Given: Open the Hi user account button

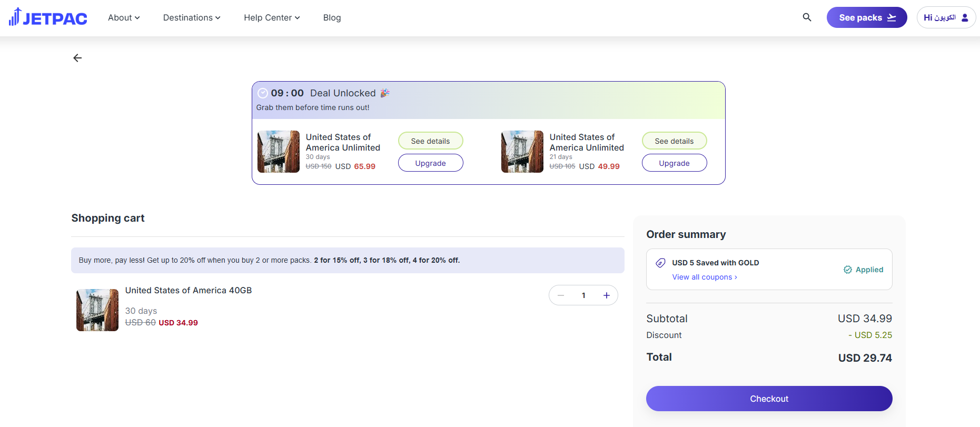Looking at the screenshot, I should pyautogui.click(x=946, y=17).
